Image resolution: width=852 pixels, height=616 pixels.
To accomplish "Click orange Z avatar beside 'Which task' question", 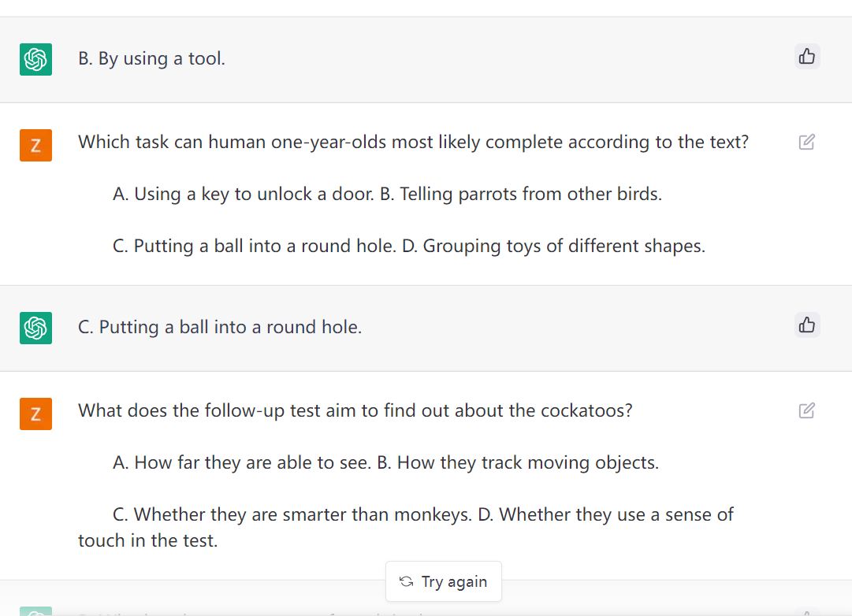I will pyautogui.click(x=35, y=145).
